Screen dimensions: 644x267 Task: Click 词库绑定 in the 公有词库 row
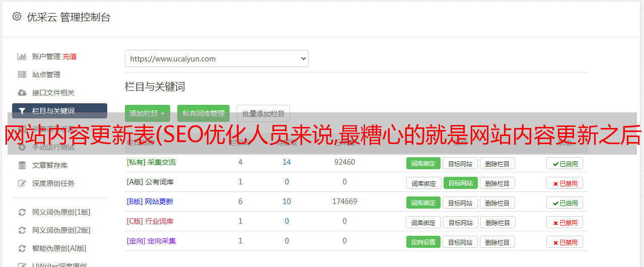tap(424, 183)
